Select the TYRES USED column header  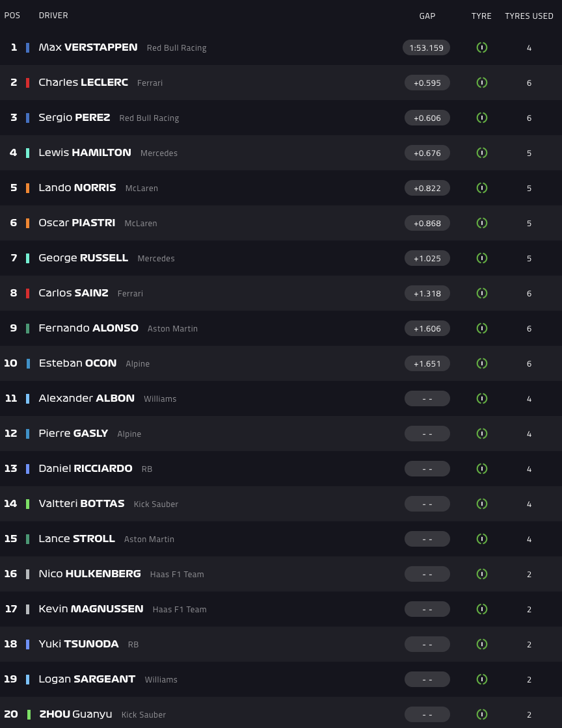click(x=529, y=16)
